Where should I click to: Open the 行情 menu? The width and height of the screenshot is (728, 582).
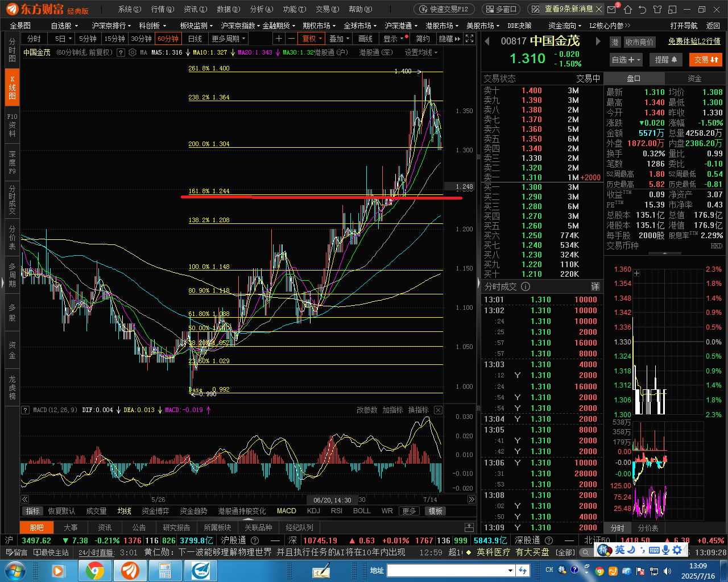pyautogui.click(x=162, y=9)
